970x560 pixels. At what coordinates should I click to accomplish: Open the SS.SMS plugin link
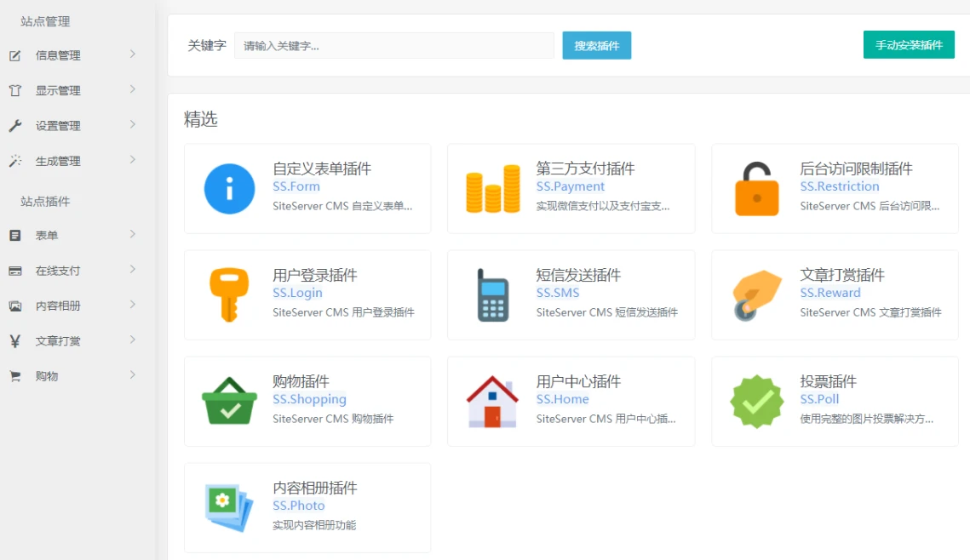[558, 293]
